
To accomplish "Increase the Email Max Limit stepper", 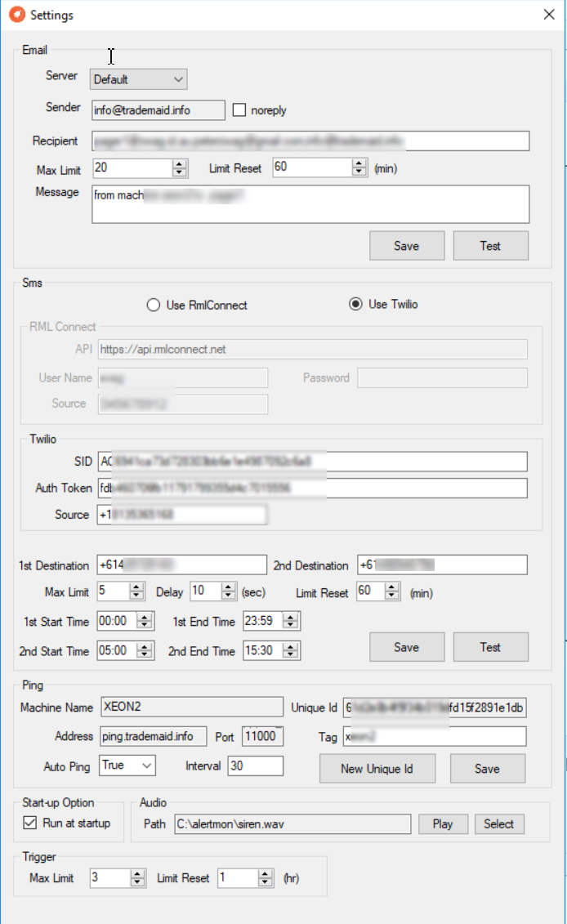I will [180, 164].
